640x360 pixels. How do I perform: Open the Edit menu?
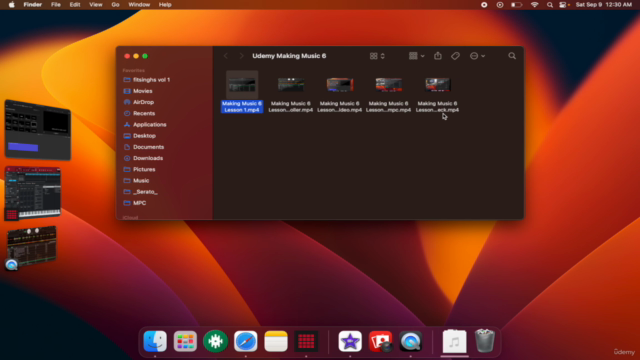pyautogui.click(x=75, y=5)
